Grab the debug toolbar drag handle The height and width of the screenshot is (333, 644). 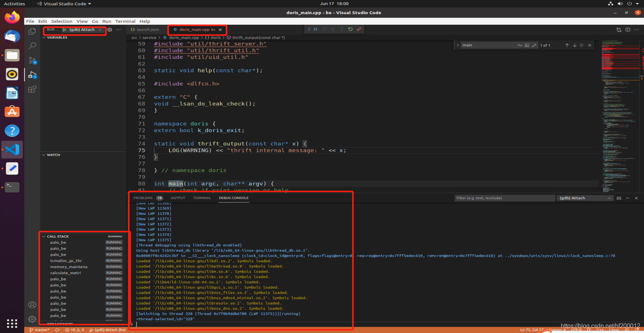[x=309, y=29]
